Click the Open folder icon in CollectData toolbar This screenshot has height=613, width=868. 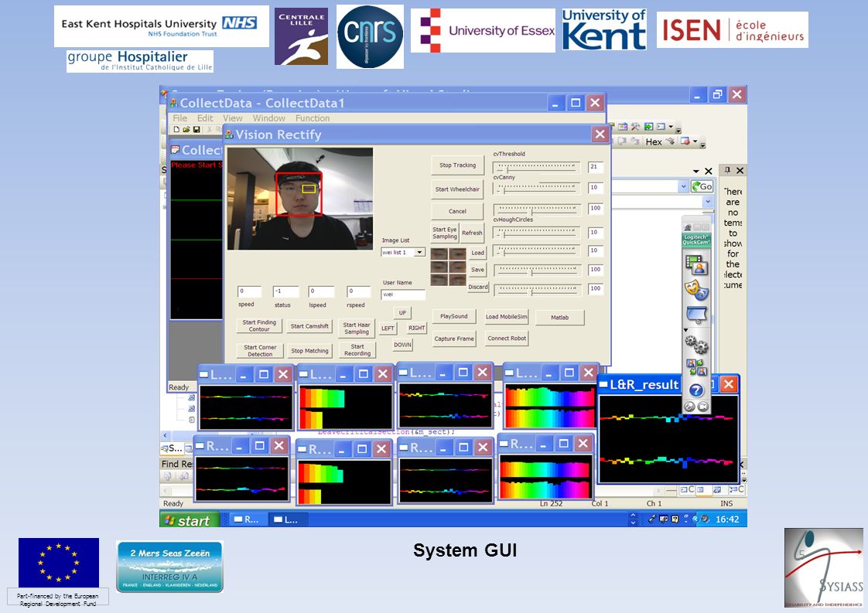(186, 129)
